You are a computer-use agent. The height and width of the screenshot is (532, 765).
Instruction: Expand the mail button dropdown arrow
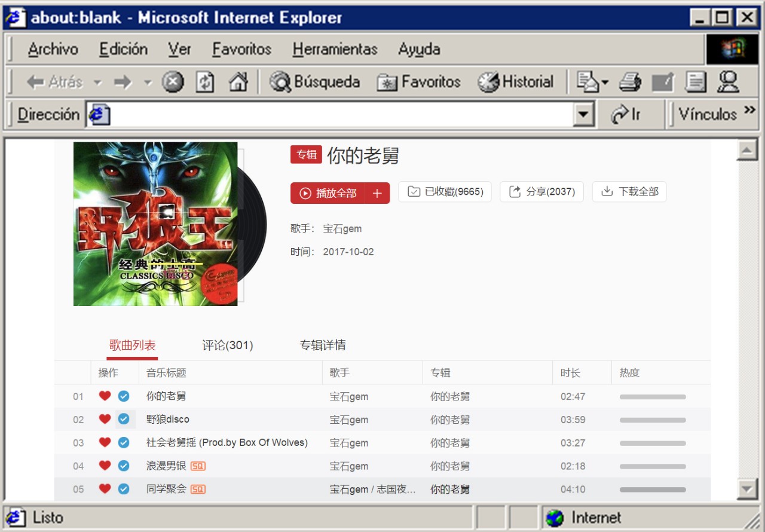605,82
